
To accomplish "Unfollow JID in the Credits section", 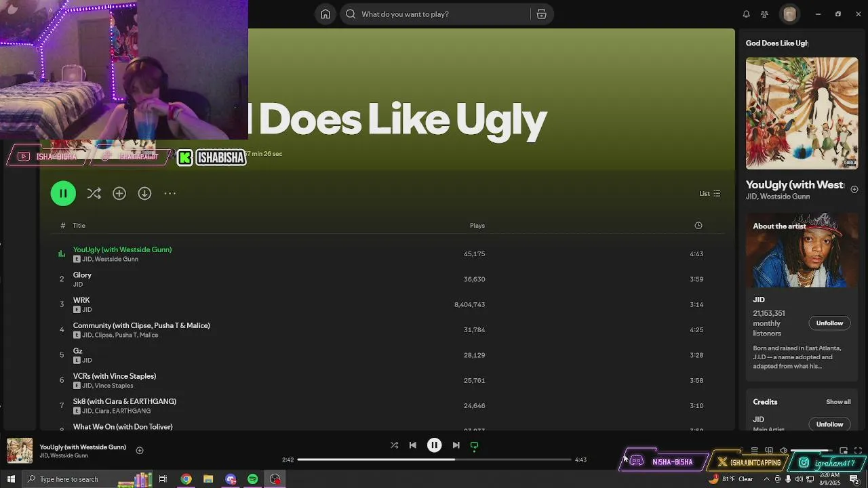I will pos(829,424).
